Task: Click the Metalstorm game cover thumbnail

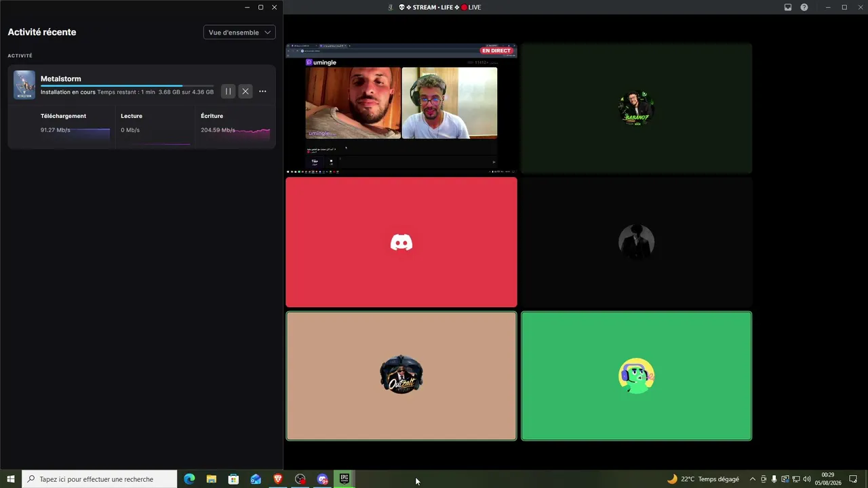Action: pos(24,85)
